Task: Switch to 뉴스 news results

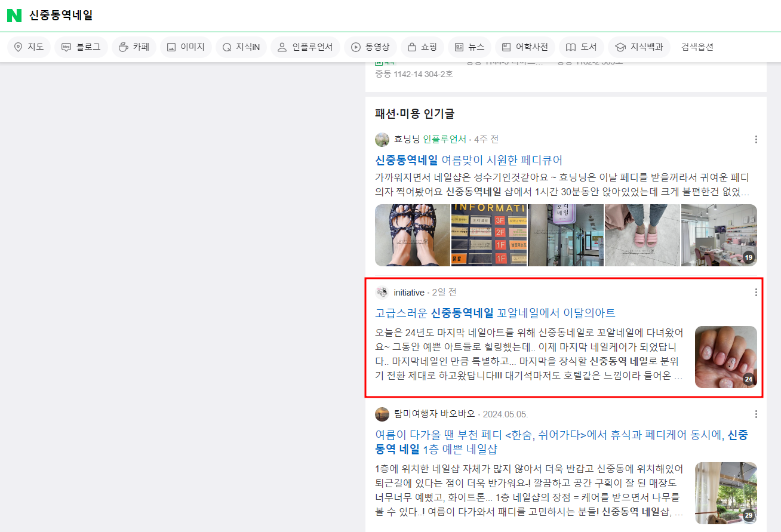Action: 469,47
